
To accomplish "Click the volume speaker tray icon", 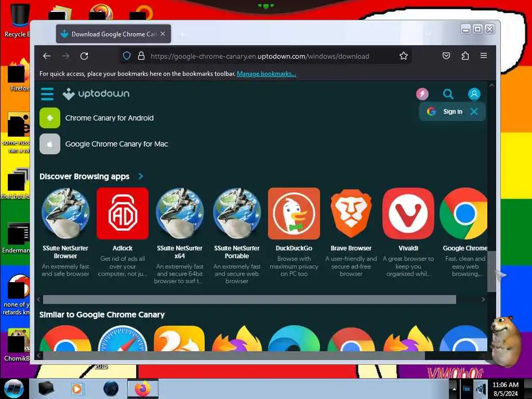I will [481, 389].
